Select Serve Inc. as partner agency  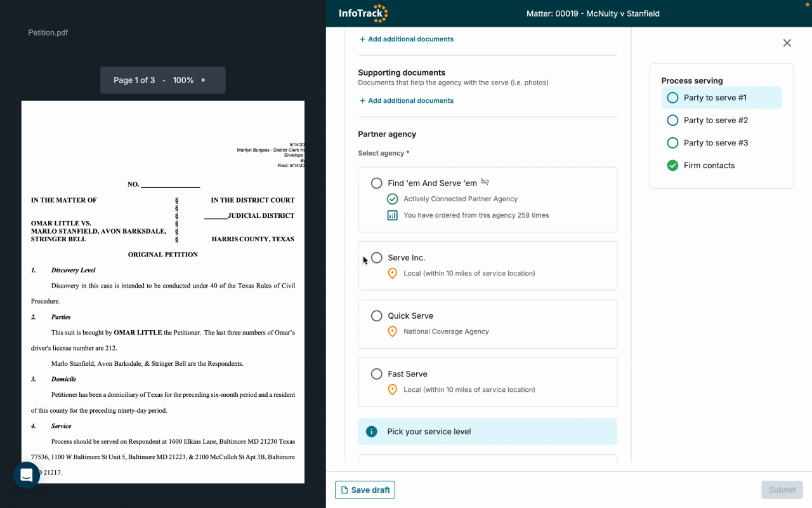pyautogui.click(x=377, y=258)
